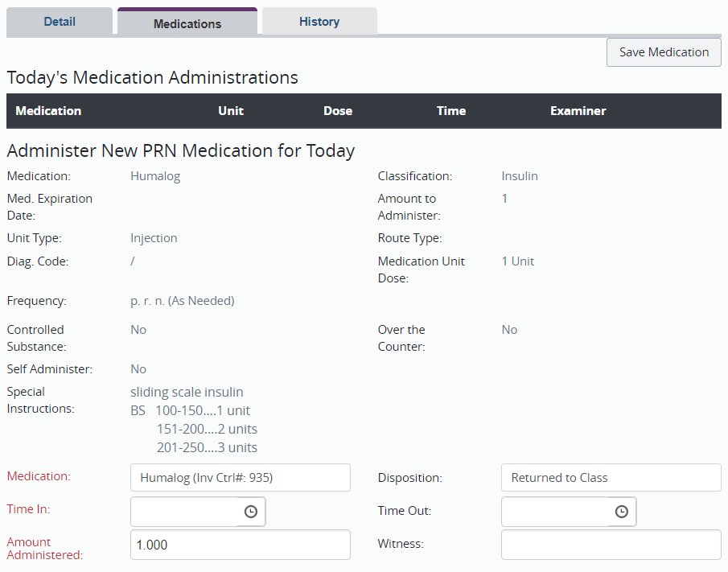Click the '100-150....1 unit' line
Screen dimensions: 728x572
[203, 410]
